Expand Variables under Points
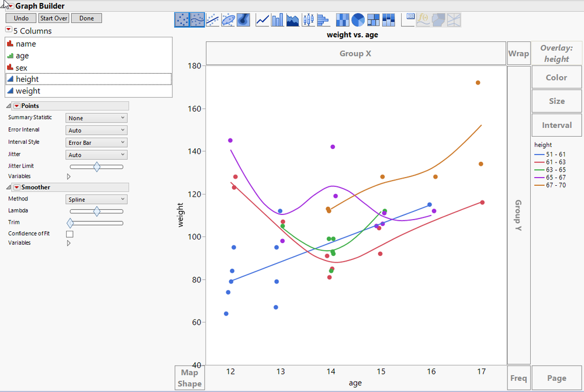This screenshot has width=584, height=392. click(68, 176)
